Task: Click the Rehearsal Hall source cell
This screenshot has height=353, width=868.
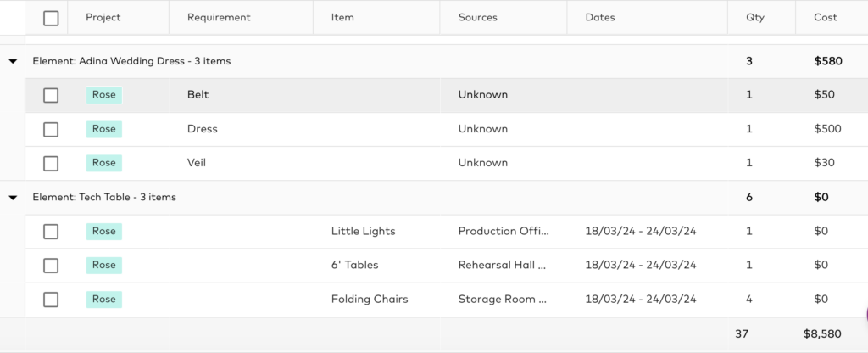Action: coord(502,265)
